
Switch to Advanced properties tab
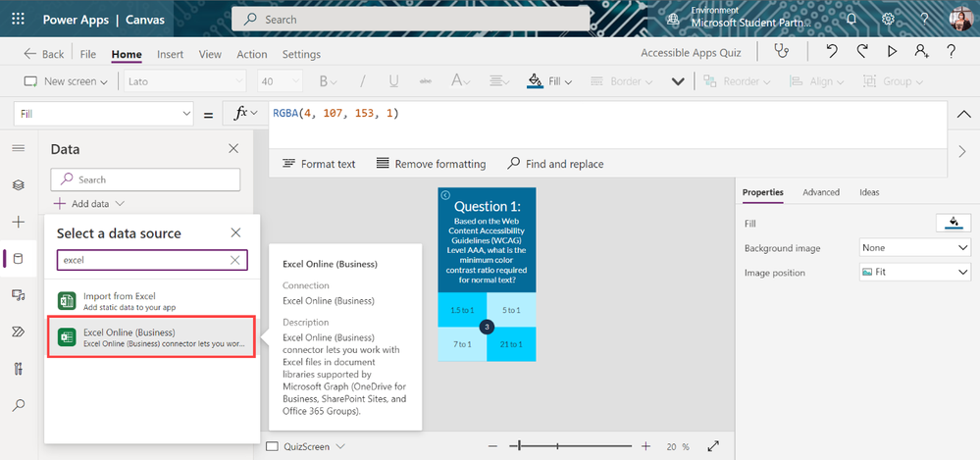point(821,192)
